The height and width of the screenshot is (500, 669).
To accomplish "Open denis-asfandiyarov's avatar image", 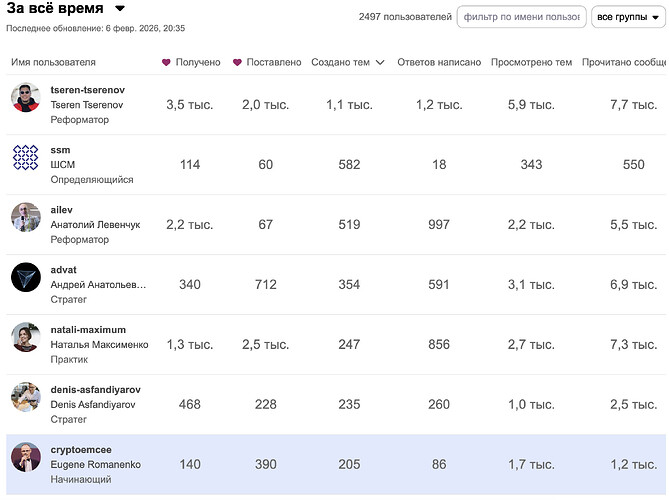I will (x=25, y=397).
